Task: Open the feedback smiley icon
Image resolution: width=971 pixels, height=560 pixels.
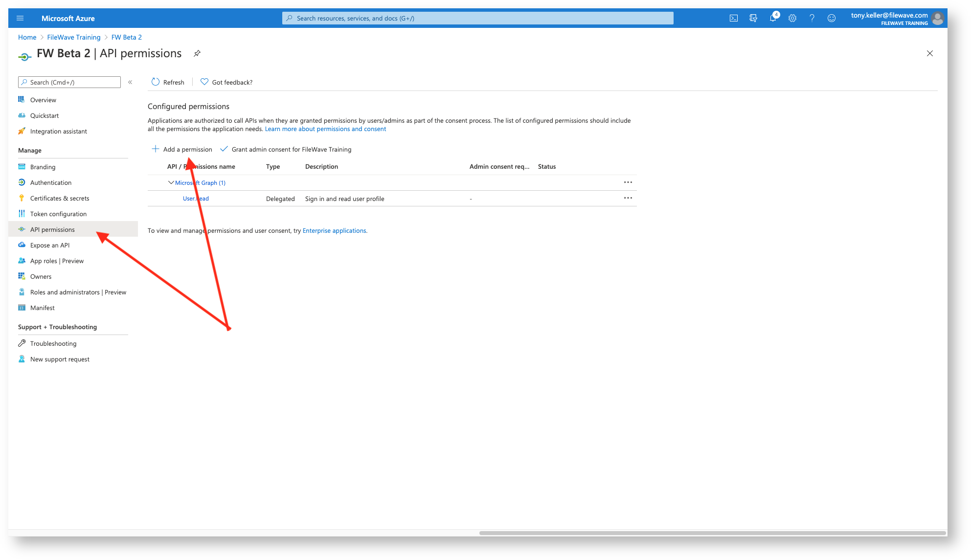Action: tap(832, 18)
